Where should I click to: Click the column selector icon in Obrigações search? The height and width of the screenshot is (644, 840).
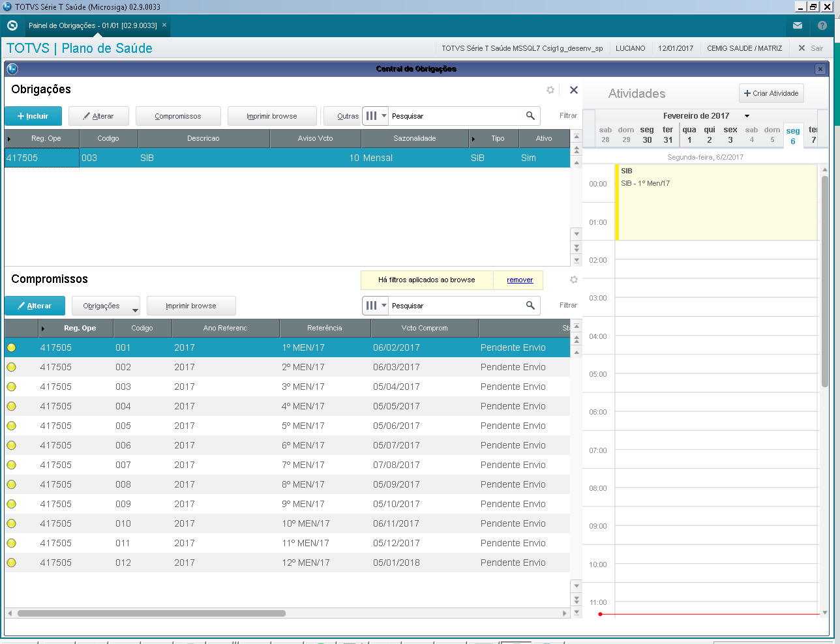(x=371, y=116)
